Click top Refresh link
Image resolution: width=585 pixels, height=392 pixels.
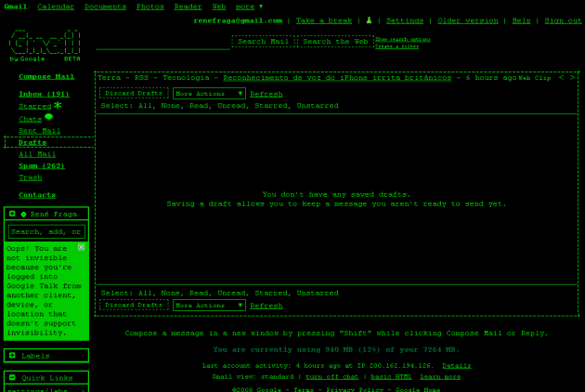coord(266,94)
